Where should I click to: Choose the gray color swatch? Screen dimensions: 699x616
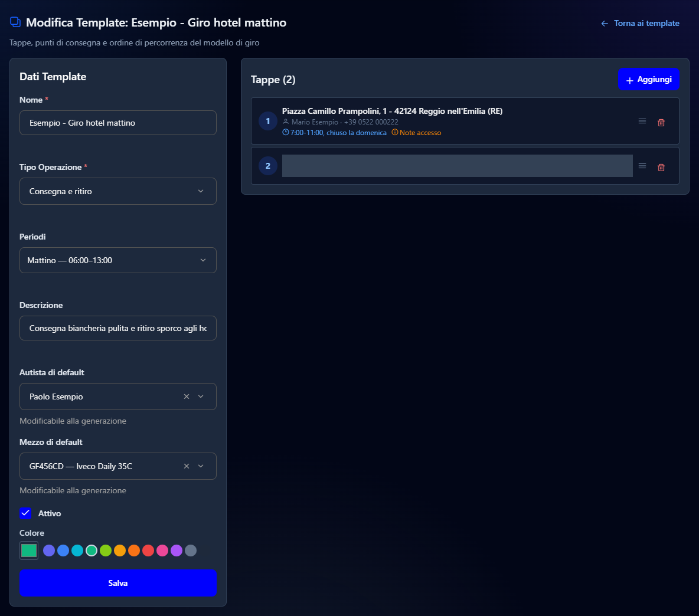190,551
